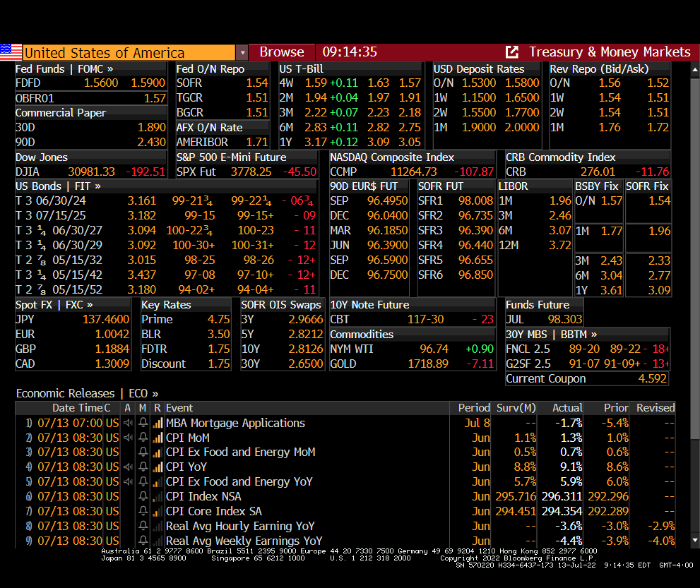Toggle the alert bell for CPI Index NSA
Viewport: 700px width, 588px height.
point(143,496)
